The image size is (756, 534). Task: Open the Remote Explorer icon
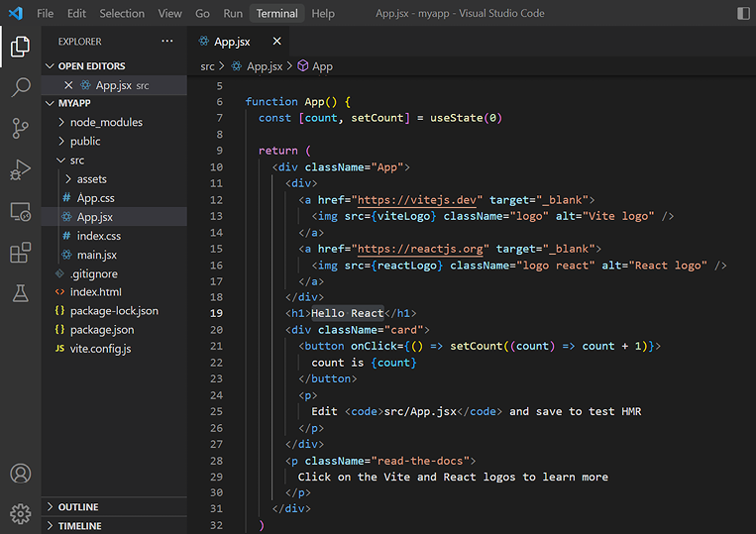pos(20,211)
